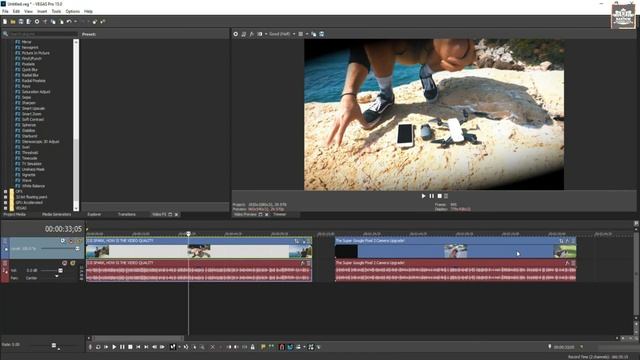Toggle Auto Ripple

point(298,347)
